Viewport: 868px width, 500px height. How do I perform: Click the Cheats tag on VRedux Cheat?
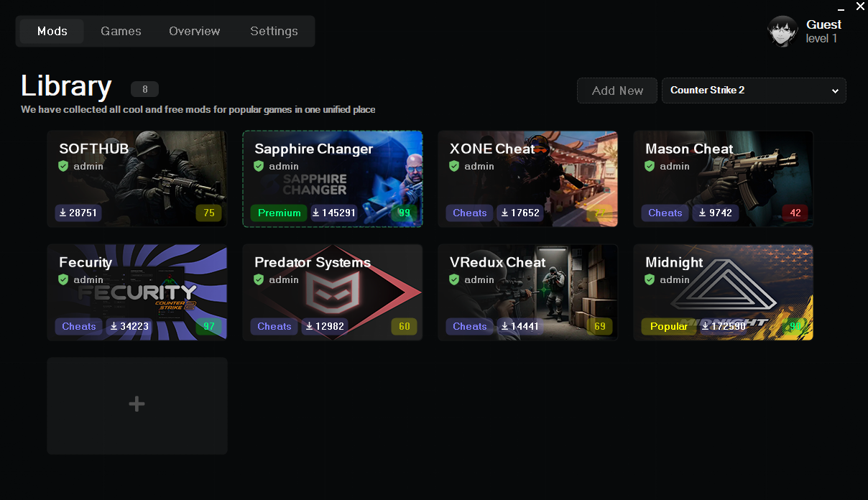pyautogui.click(x=470, y=326)
